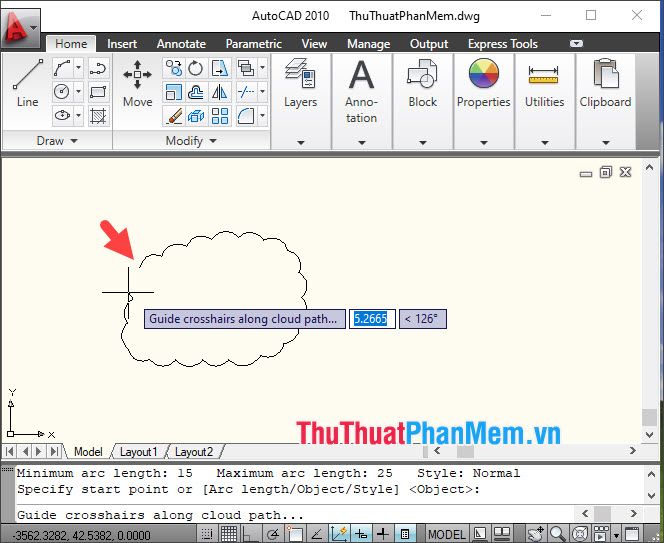Select the Arc tool in Draw panel
Image resolution: width=664 pixels, height=543 pixels.
coord(62,68)
